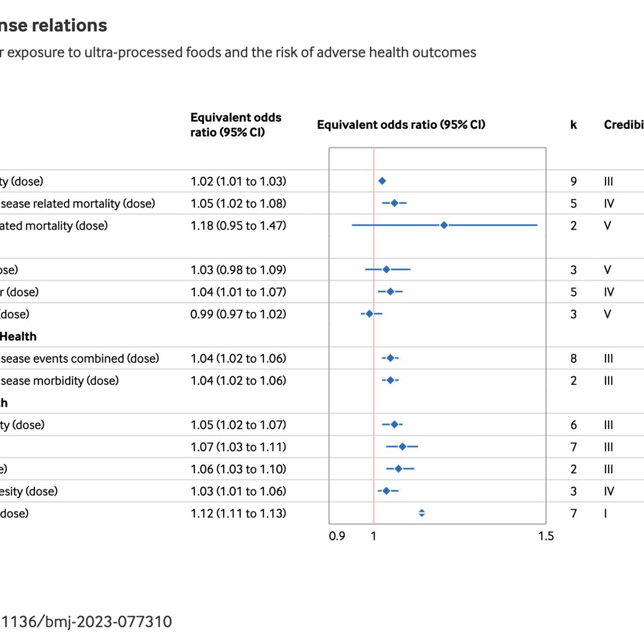Click the red reference line at 1

(374, 335)
